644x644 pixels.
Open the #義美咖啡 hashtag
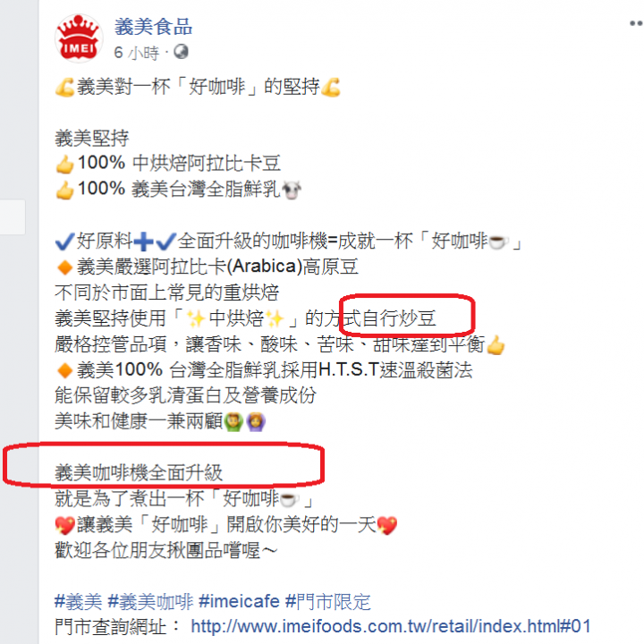(150, 602)
